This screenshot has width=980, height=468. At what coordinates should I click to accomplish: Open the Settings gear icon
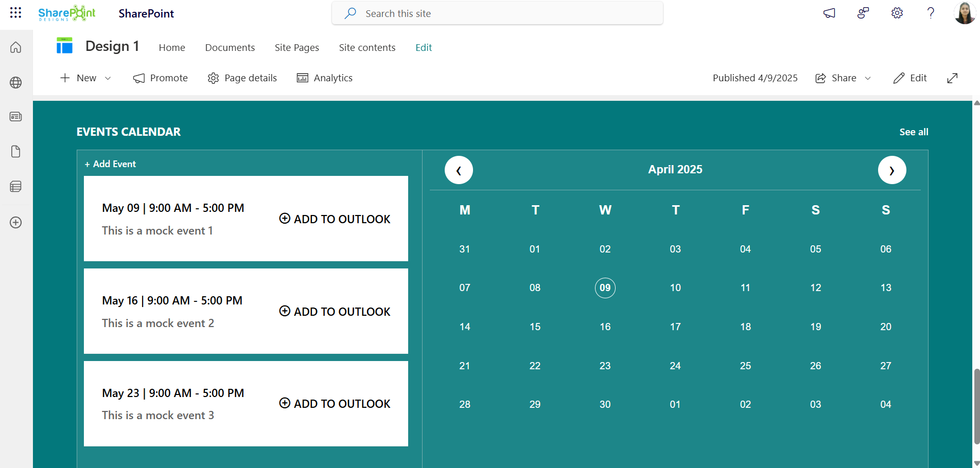point(897,13)
